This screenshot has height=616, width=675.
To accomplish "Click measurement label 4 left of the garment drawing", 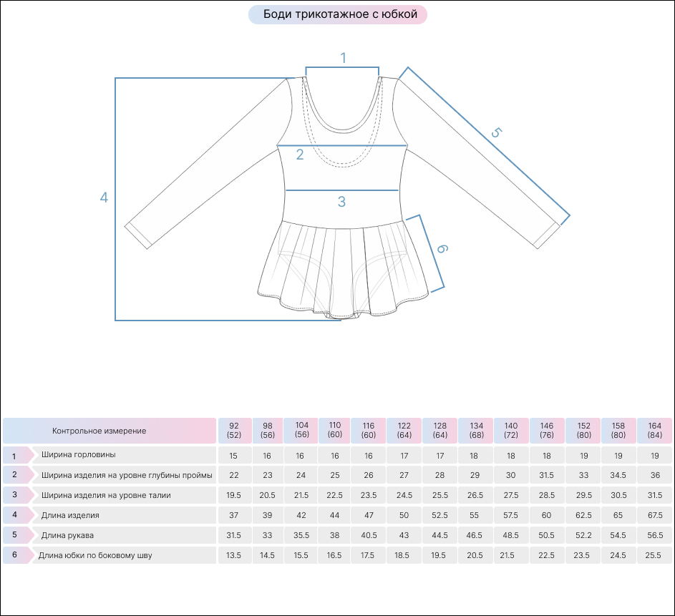I will click(104, 197).
